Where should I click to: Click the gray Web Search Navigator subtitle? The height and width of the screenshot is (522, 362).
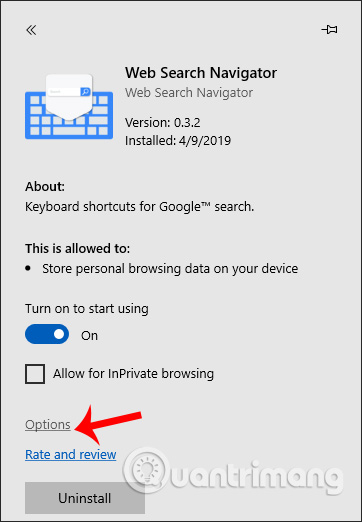point(189,93)
